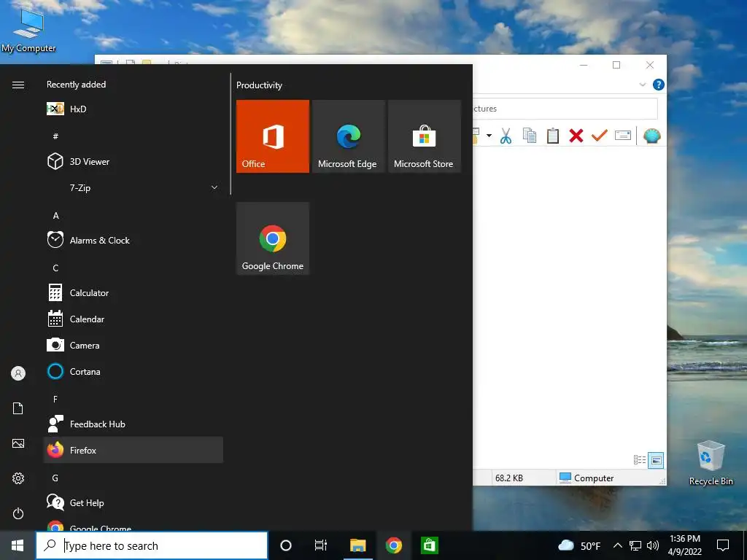Open HxD from Recently added

coord(133,109)
